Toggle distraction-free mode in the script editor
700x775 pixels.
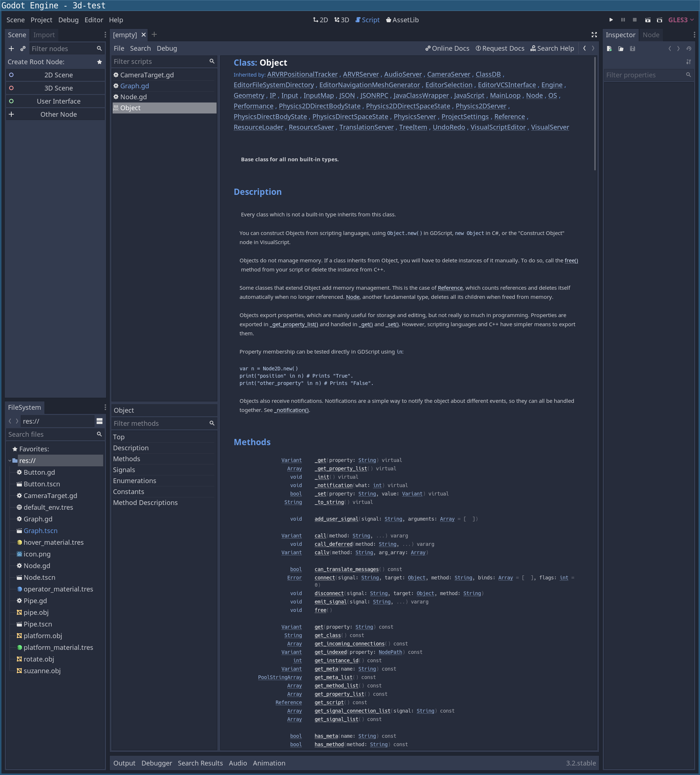tap(594, 35)
